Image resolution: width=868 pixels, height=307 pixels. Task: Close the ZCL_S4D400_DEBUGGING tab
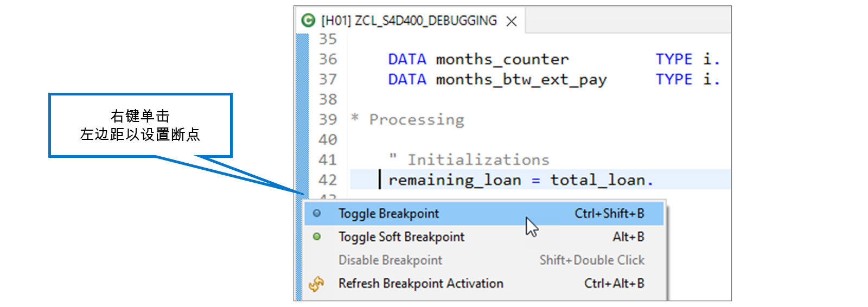511,21
